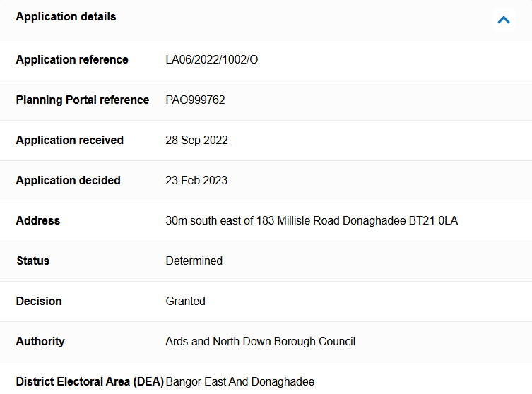Image resolution: width=532 pixels, height=394 pixels.
Task: Click the Authority row label
Action: tap(40, 342)
